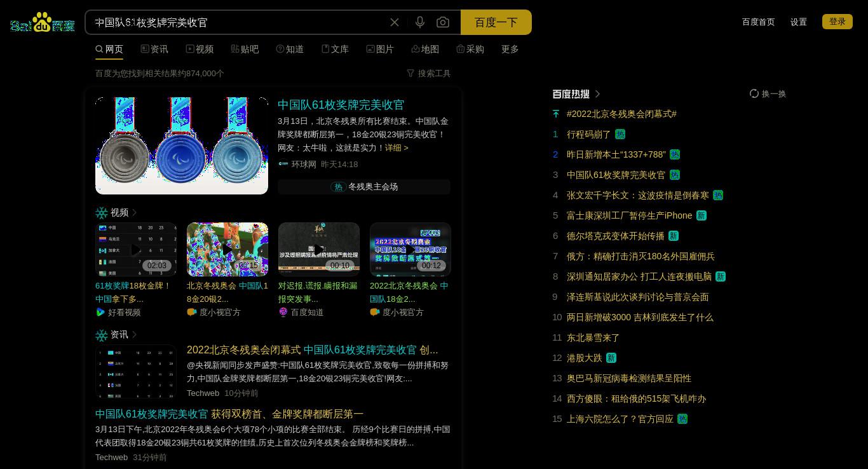The height and width of the screenshot is (469, 868).
Task: Switch to the 贴吧 tab
Action: coord(245,49)
